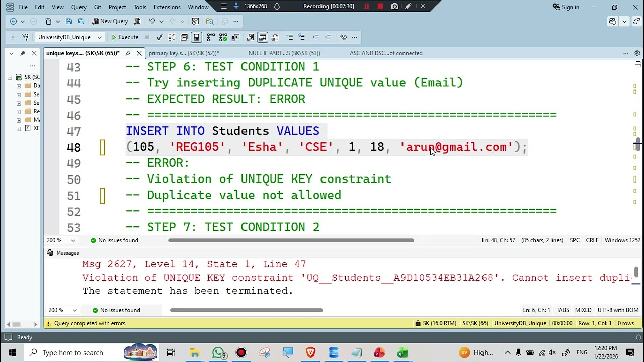Viewport: 644px width, 362px height.
Task: Click the split editor icon above scrollbar
Action: click(638, 65)
